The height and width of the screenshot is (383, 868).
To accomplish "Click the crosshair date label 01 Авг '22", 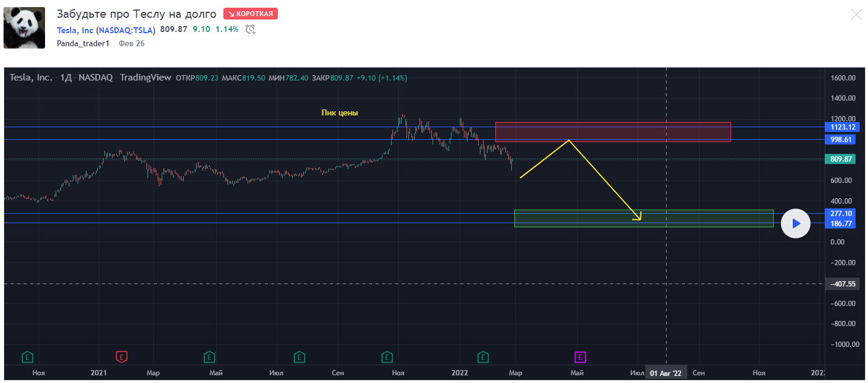I will pos(666,373).
